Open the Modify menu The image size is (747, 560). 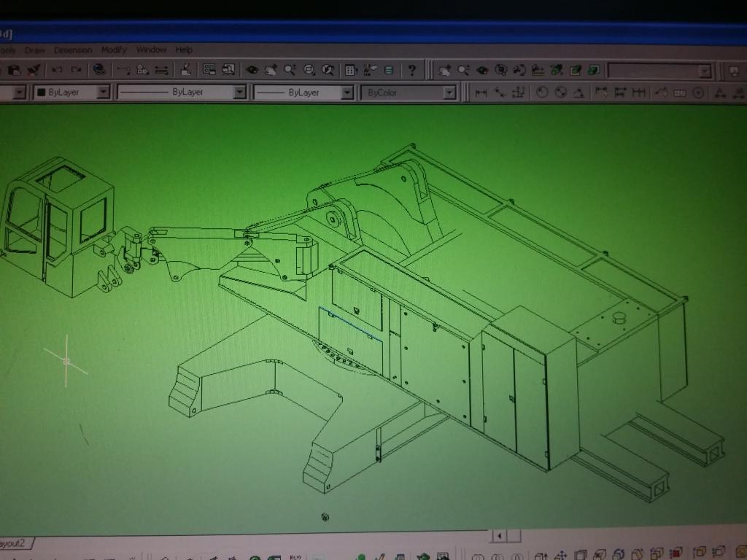(x=114, y=50)
